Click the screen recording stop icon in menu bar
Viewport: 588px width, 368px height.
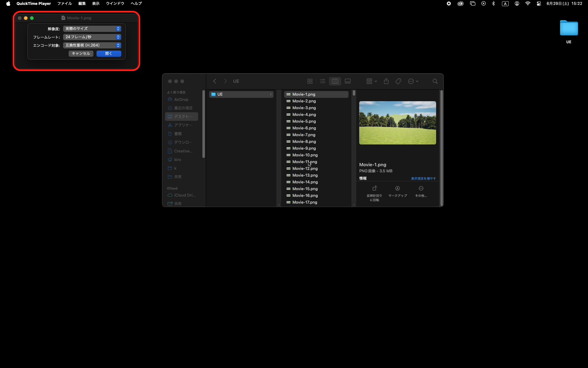point(449,4)
